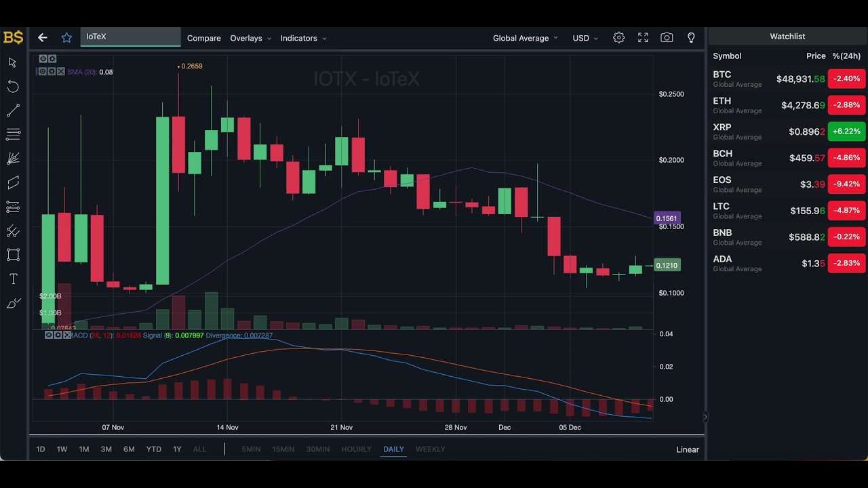Image resolution: width=868 pixels, height=488 pixels.
Task: Open the Global Average exchange dropdown
Action: point(526,38)
